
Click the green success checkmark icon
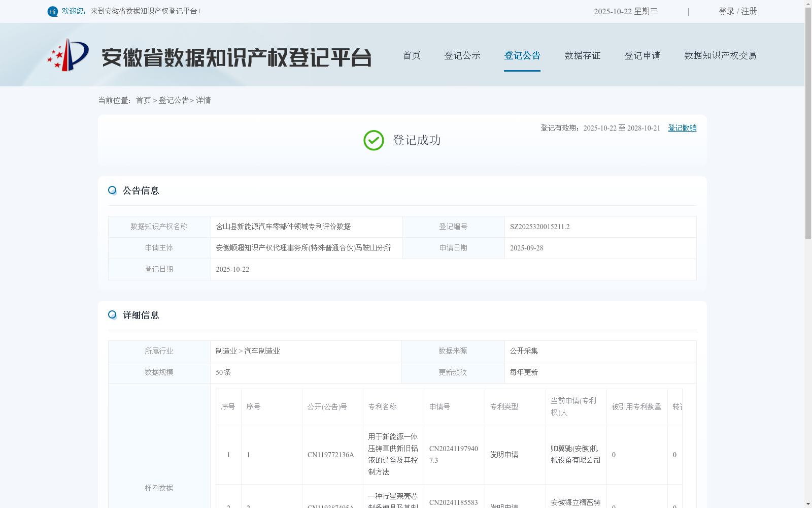point(374,140)
